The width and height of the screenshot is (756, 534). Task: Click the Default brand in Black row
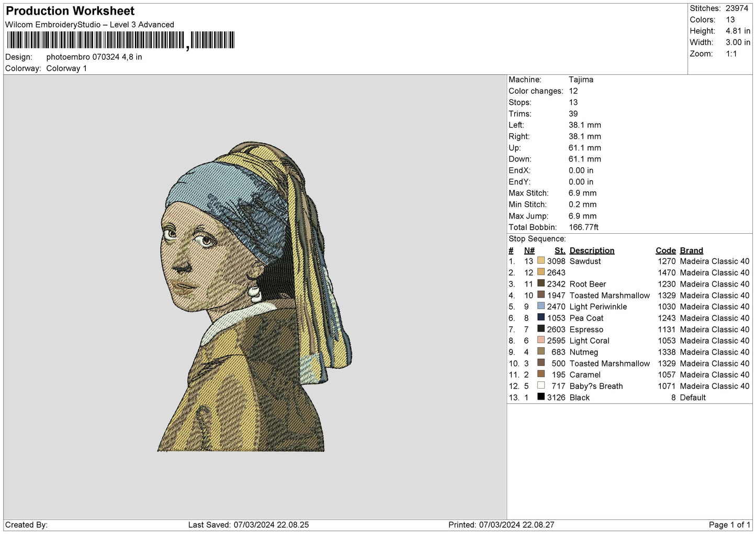click(x=693, y=397)
